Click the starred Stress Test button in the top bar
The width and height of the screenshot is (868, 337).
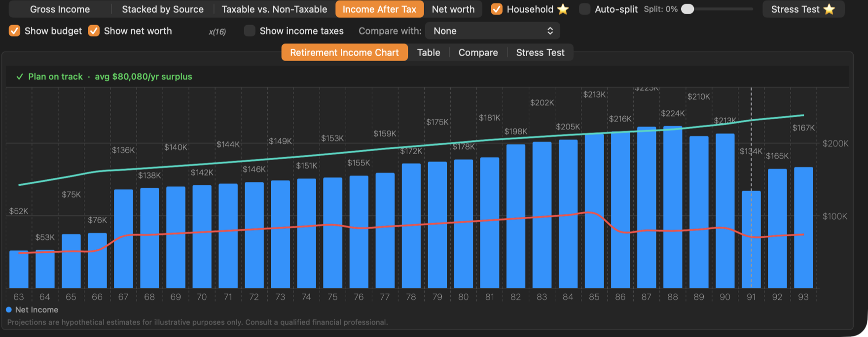[x=803, y=9]
